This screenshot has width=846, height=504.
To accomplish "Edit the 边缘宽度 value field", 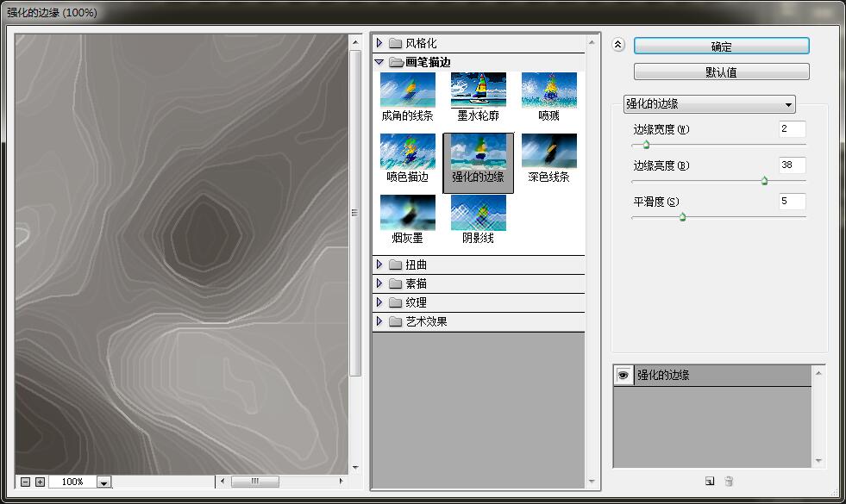I will pos(791,129).
